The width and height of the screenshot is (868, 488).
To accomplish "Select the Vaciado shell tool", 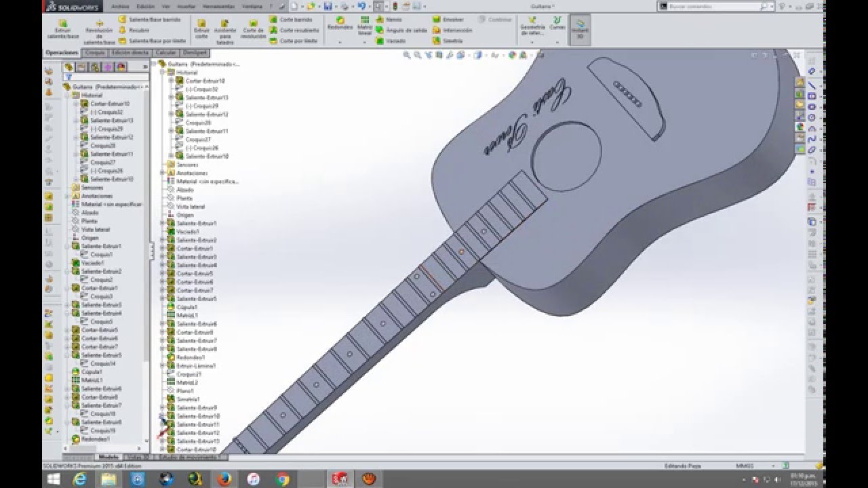I will click(x=391, y=41).
